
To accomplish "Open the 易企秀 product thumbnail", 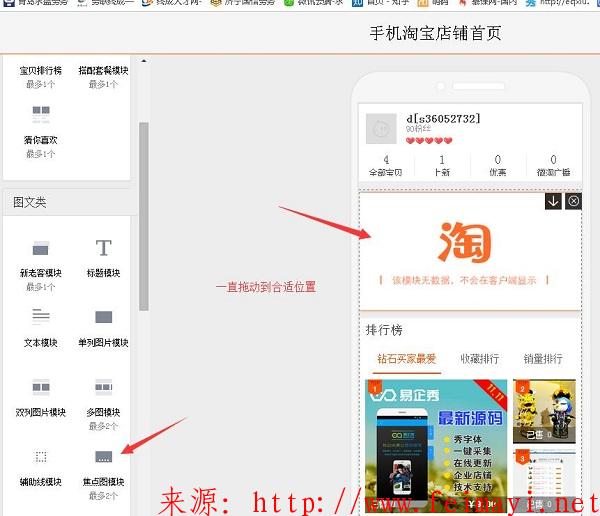I will coord(436,445).
